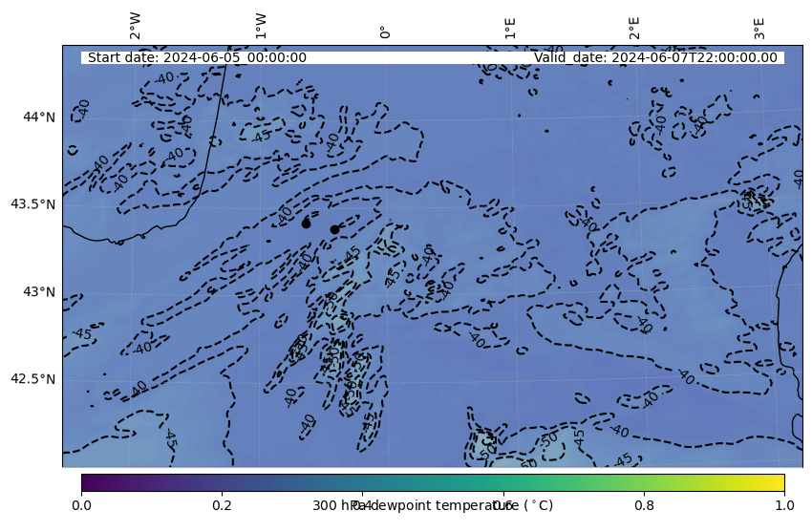Click the 0.0 colorbar tick label
812x532 pixels.
point(81,504)
